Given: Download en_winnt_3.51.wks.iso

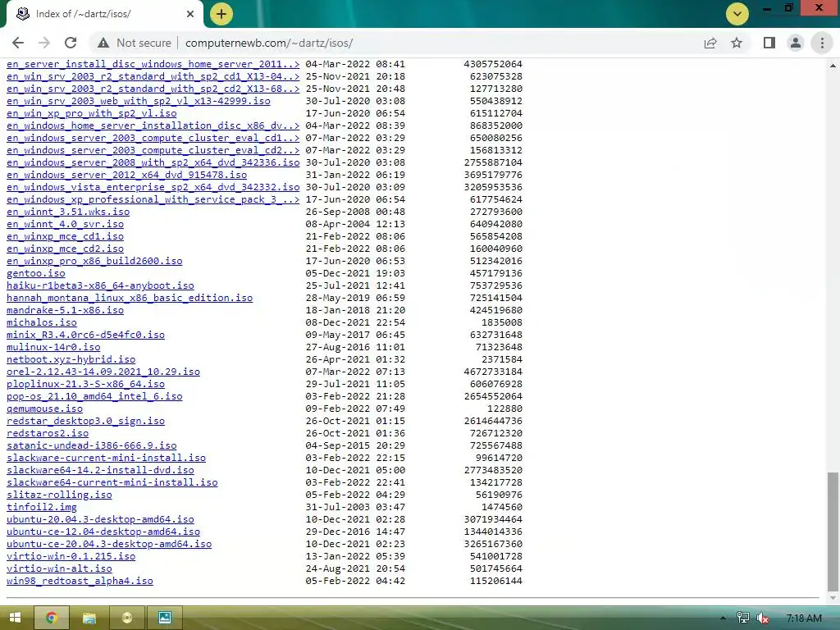Looking at the screenshot, I should (x=68, y=212).
